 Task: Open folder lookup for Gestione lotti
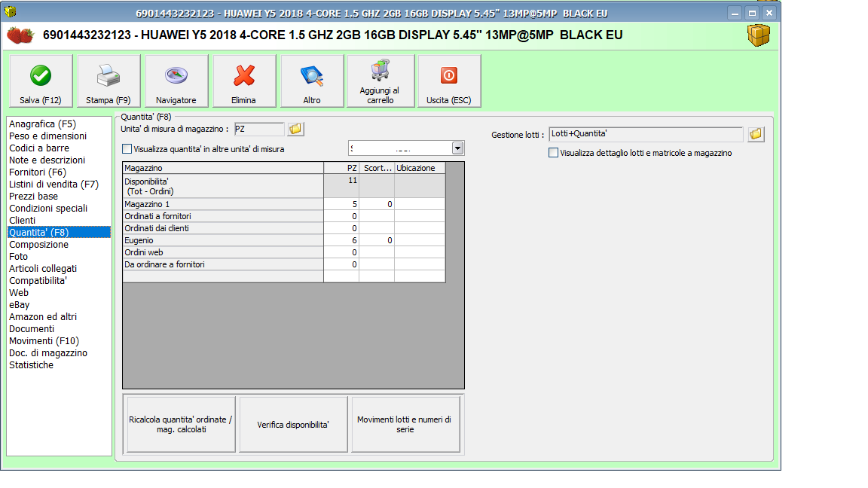pyautogui.click(x=756, y=134)
